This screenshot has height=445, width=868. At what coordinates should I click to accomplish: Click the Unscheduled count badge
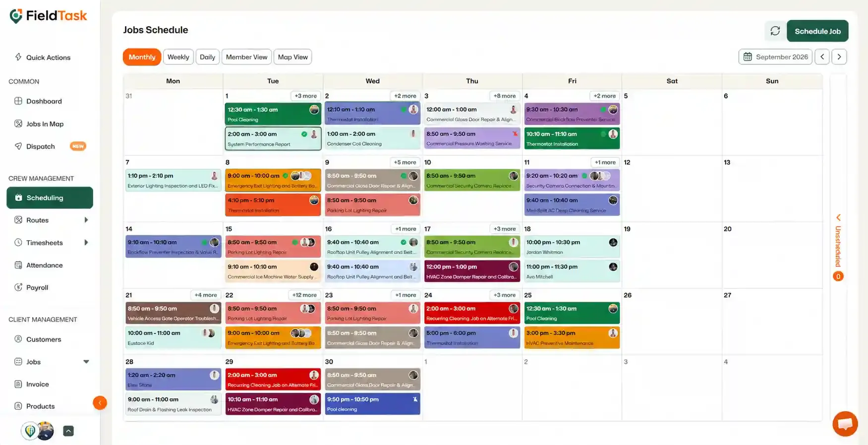click(x=838, y=277)
